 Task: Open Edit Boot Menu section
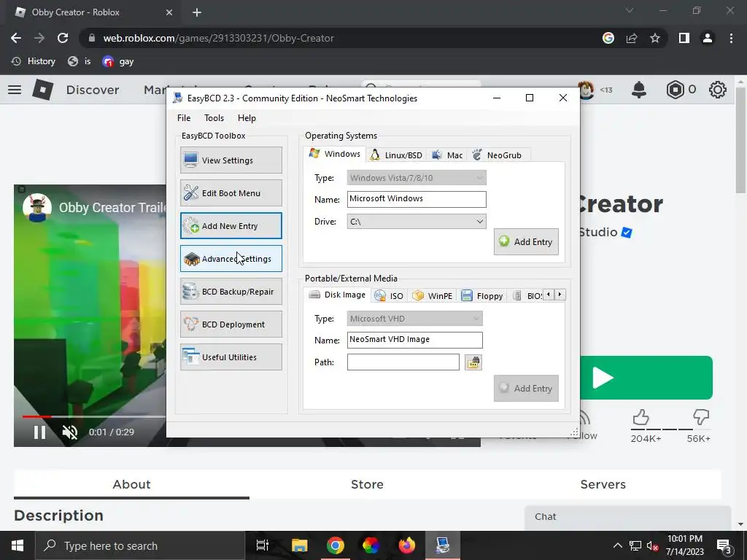[231, 192]
